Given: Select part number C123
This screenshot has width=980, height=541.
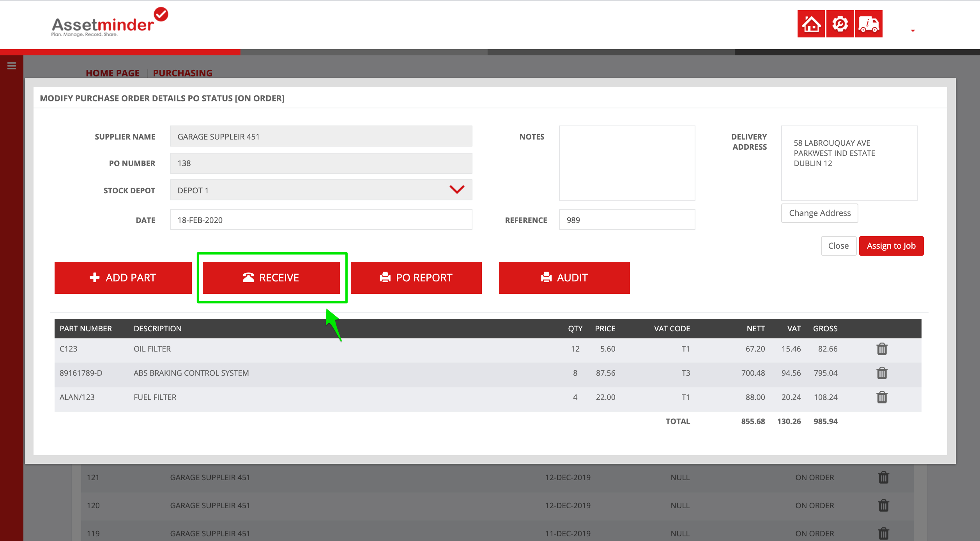Looking at the screenshot, I should tap(68, 349).
